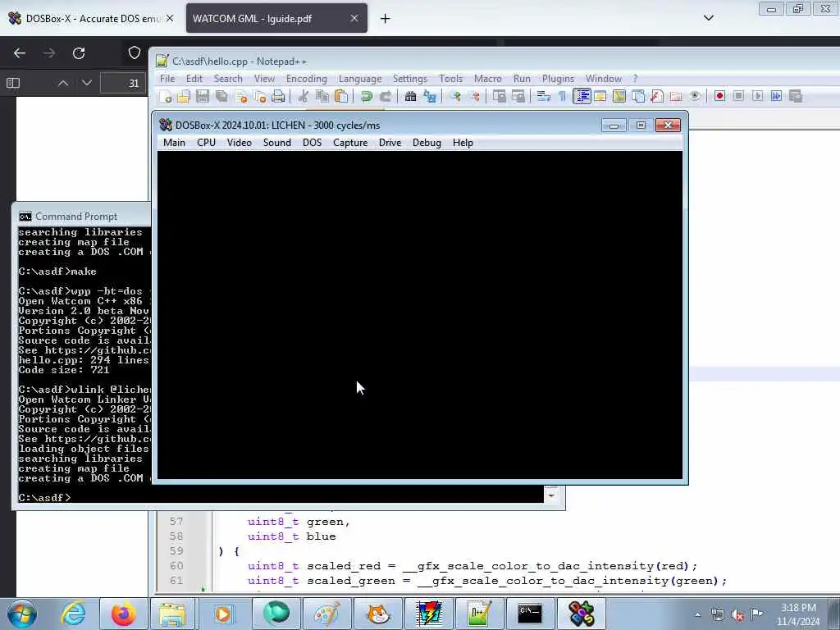Close the WATCOM GML lguide.pdf tab
The height and width of the screenshot is (630, 840).
pyautogui.click(x=354, y=18)
